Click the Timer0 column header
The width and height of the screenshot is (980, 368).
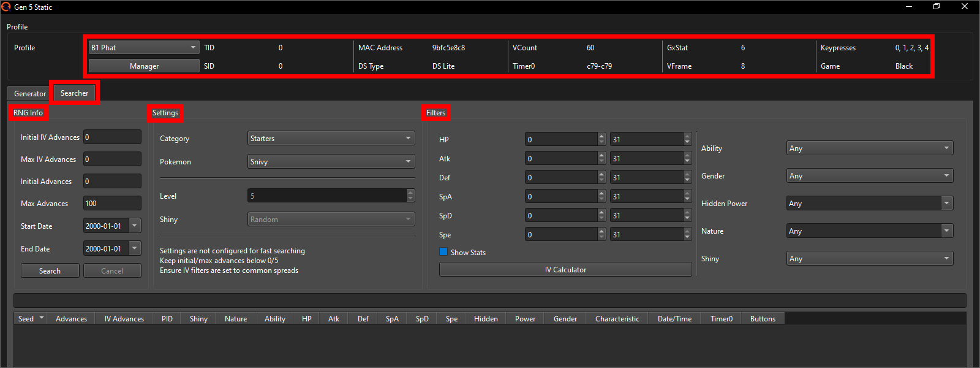tap(721, 318)
